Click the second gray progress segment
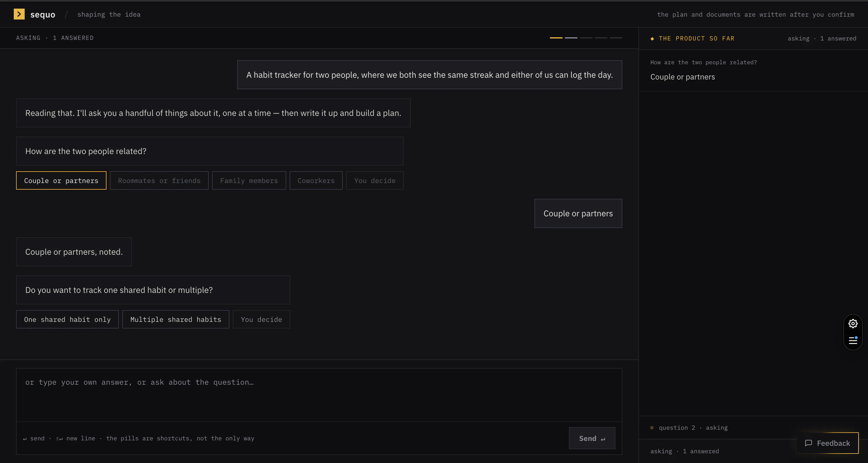The image size is (868, 463). point(571,38)
